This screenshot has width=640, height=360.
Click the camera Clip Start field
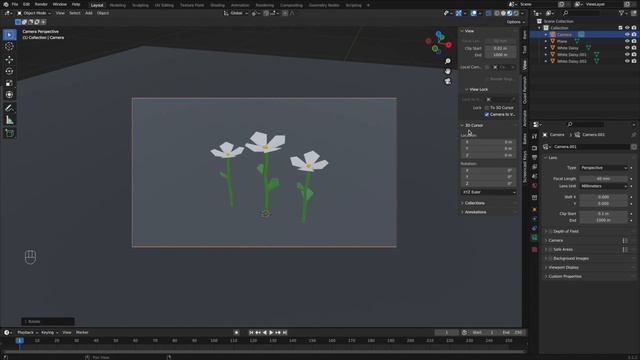[x=604, y=214]
